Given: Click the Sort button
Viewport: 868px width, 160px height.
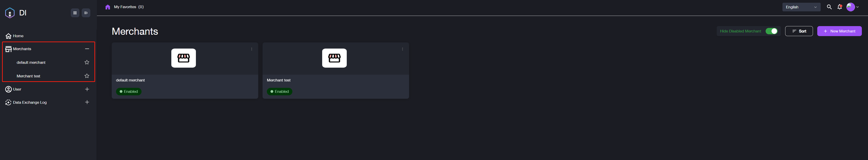Looking at the screenshot, I should pyautogui.click(x=799, y=31).
